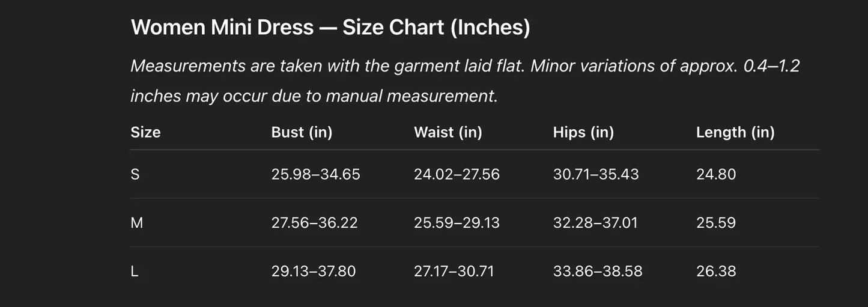Click the 24.80 length cell
868x307 pixels.
click(716, 174)
